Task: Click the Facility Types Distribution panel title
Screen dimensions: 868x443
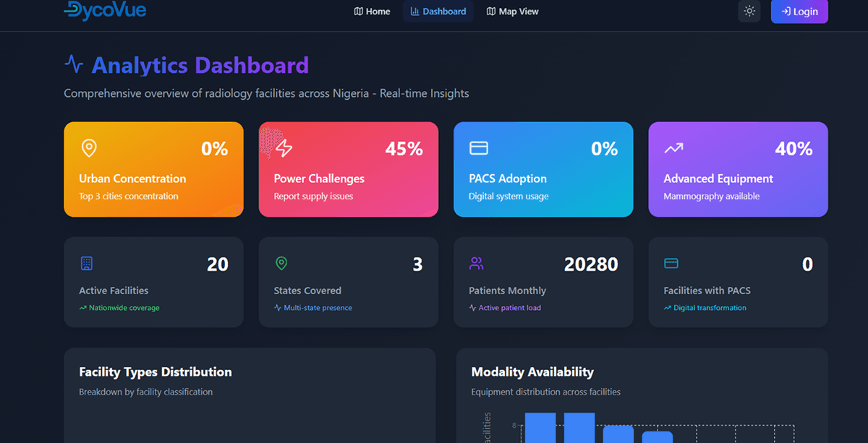Action: pyautogui.click(x=155, y=371)
